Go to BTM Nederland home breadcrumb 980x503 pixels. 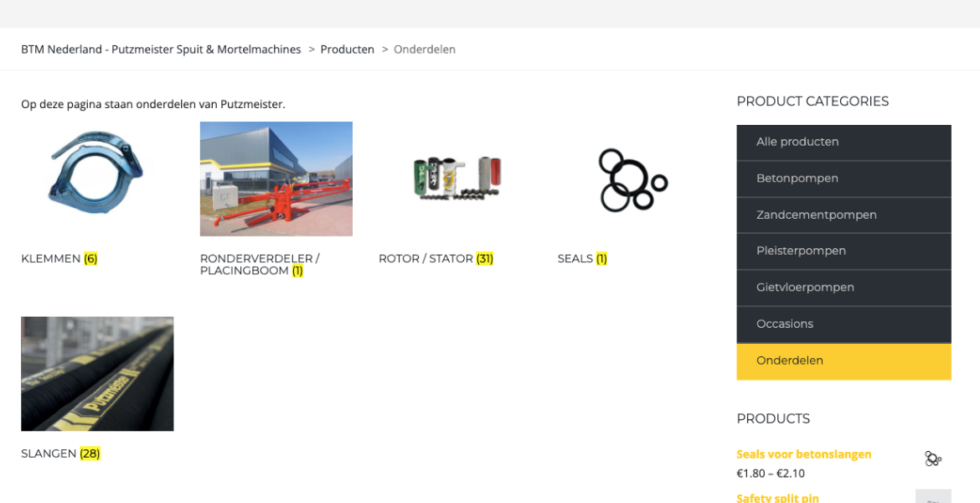162,49
